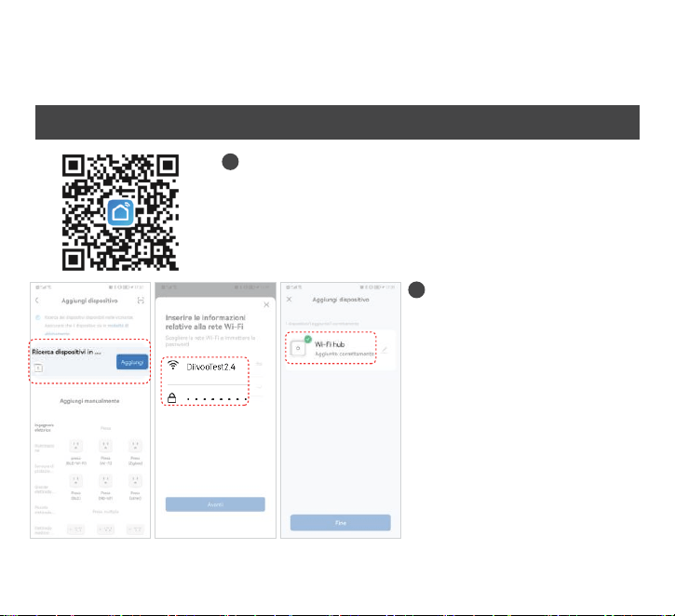Open the QR scan icon beside Aggiungi dispositivo
This screenshot has height=616, width=675.
coord(141,301)
